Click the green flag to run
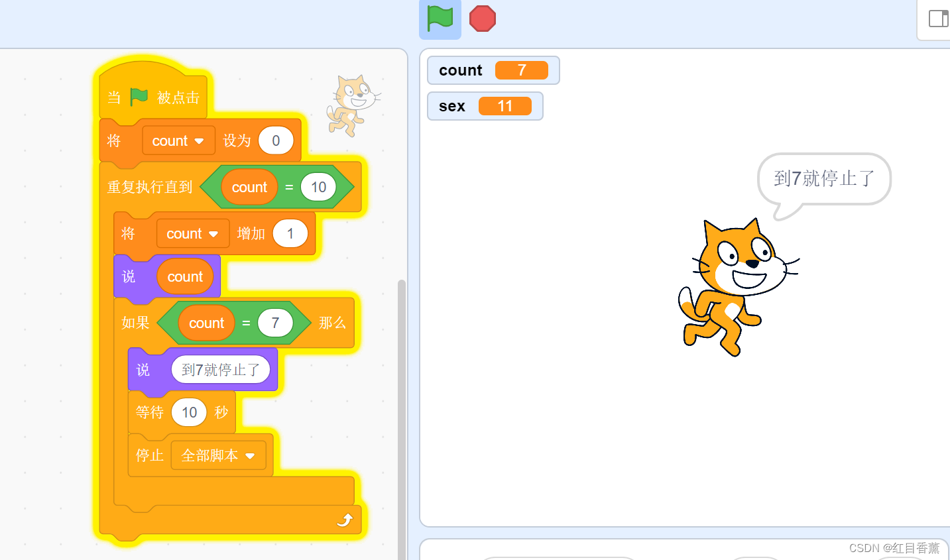Viewport: 950px width, 560px height. click(x=440, y=19)
